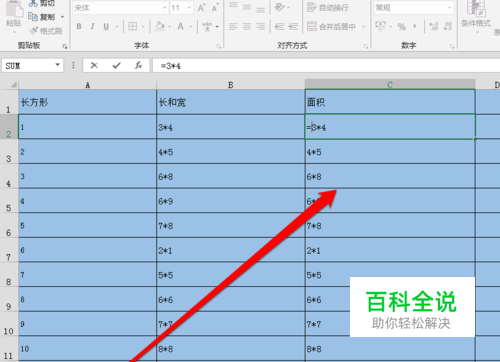Screen dimensions: 500x362
Task: Align cell text to the right
Action: pos(260,26)
